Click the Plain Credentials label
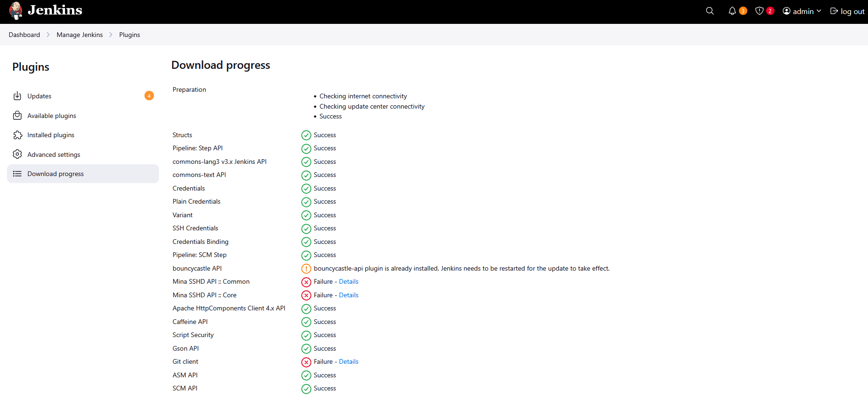Image resolution: width=868 pixels, height=397 pixels. pos(196,201)
